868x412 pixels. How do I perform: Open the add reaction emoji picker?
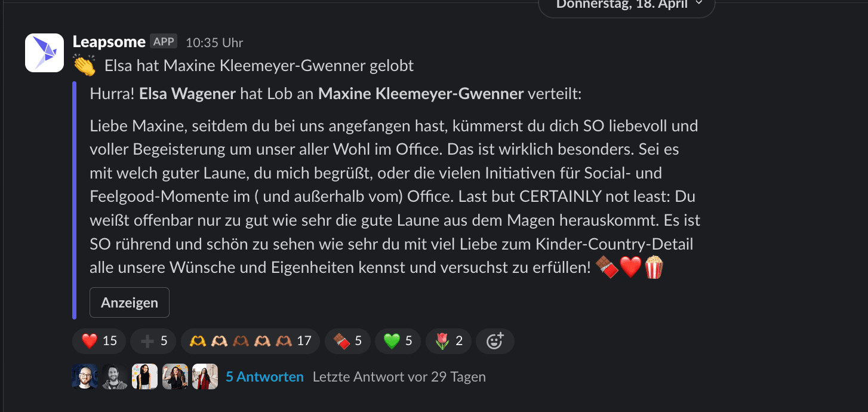tap(495, 341)
